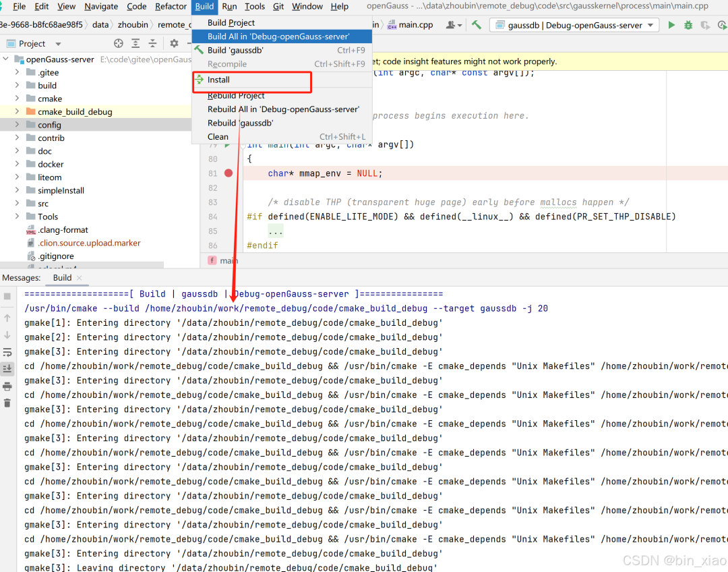This screenshot has height=572, width=728.
Task: Click the build hammer icon in toolbar
Action: coord(477,25)
